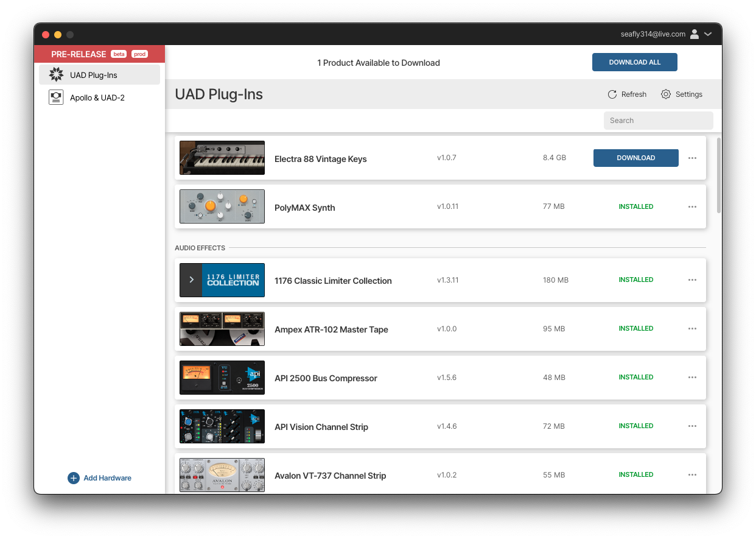Click the PRE-RELEASE banner text
Image resolution: width=756 pixels, height=539 pixels.
(x=79, y=54)
